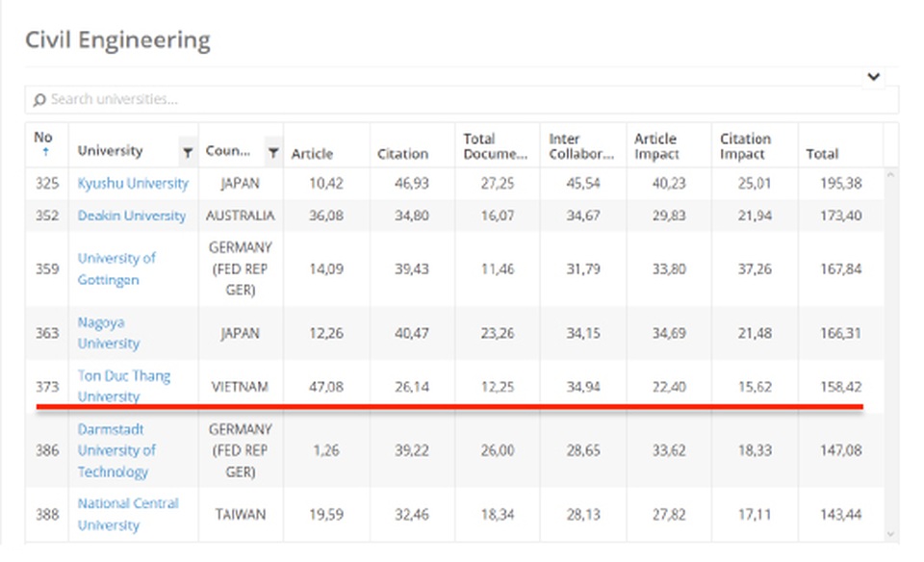Select rank number 386 cell
Screen dimensions: 924x562
click(x=47, y=450)
